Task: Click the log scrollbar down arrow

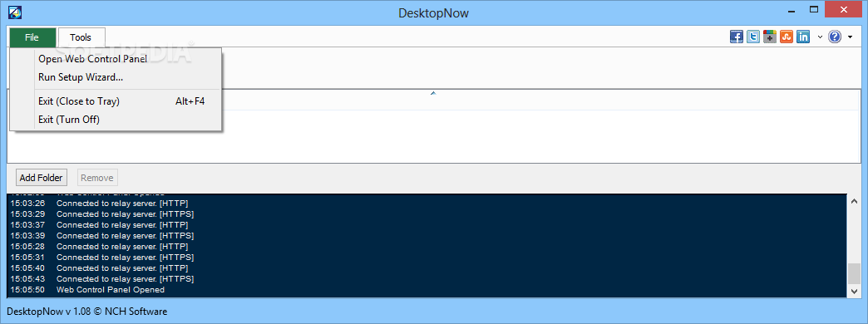Action: coord(855,292)
